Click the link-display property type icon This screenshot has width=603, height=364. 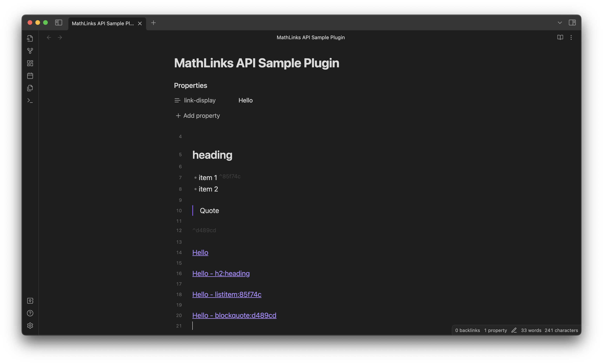(177, 101)
